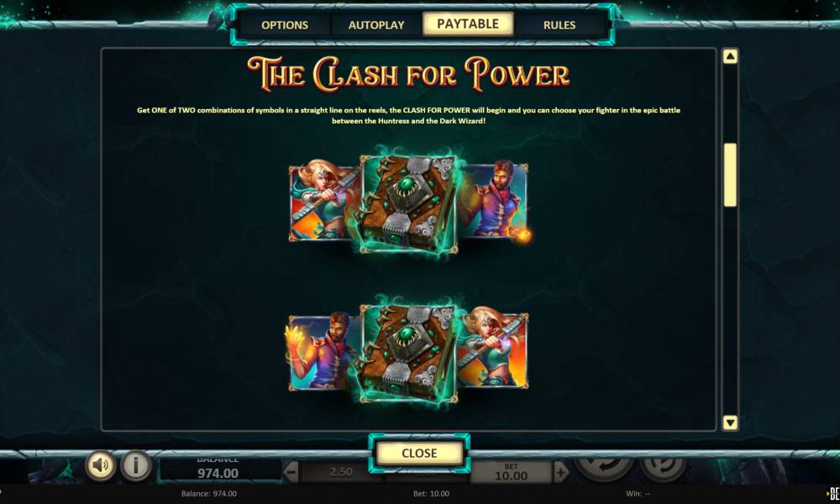Increase bet with the plus button
This screenshot has height=504, width=840.
point(560,472)
